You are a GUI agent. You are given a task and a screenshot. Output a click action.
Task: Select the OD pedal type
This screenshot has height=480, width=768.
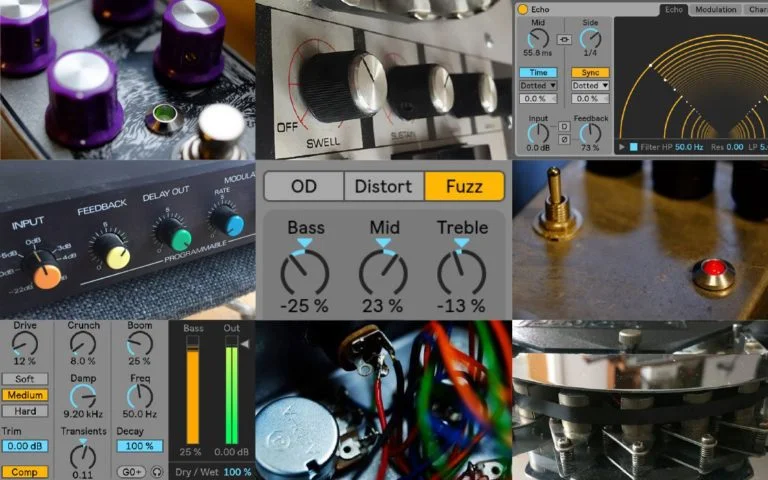point(304,186)
